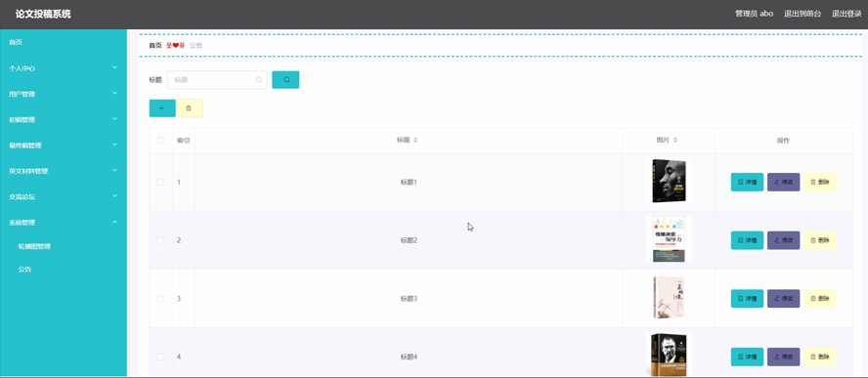The image size is (868, 378).
Task: Toggle the select-all header checkbox
Action: (x=160, y=141)
